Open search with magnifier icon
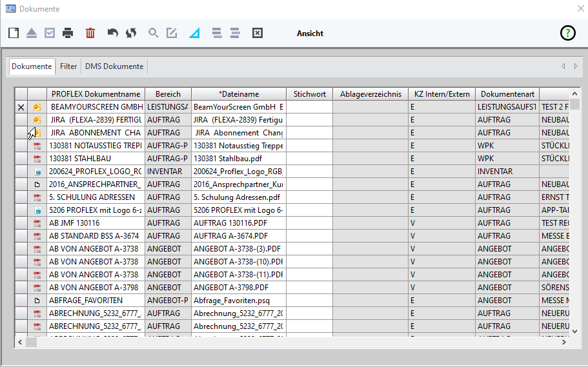Image resolution: width=588 pixels, height=367 pixels. click(154, 33)
